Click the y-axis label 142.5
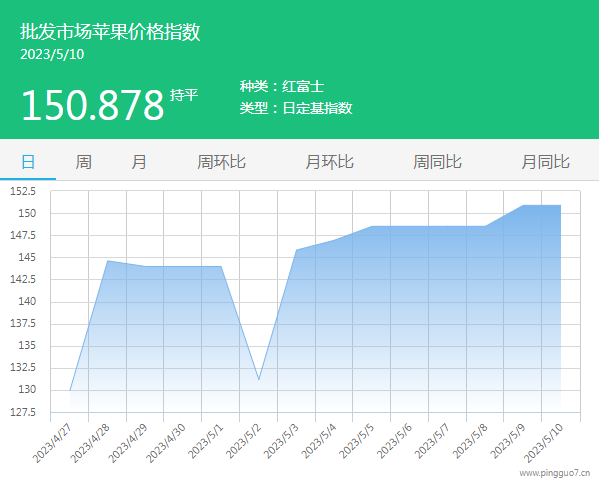 click(x=23, y=279)
